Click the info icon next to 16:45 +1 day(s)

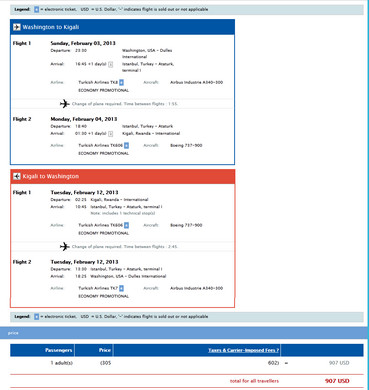(x=111, y=64)
